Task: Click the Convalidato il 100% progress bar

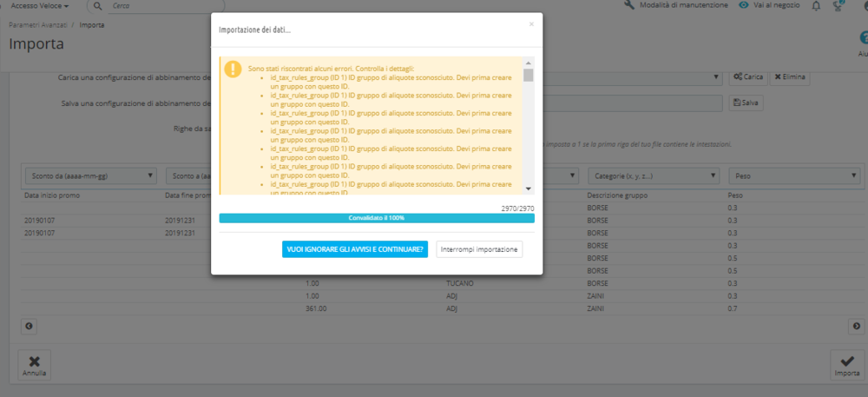Action: [x=377, y=218]
